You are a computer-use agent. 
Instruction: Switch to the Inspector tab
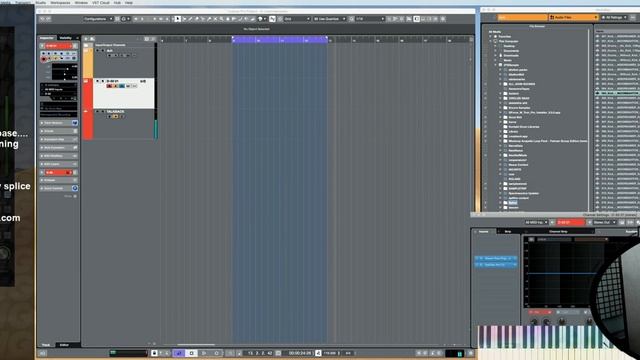point(47,38)
